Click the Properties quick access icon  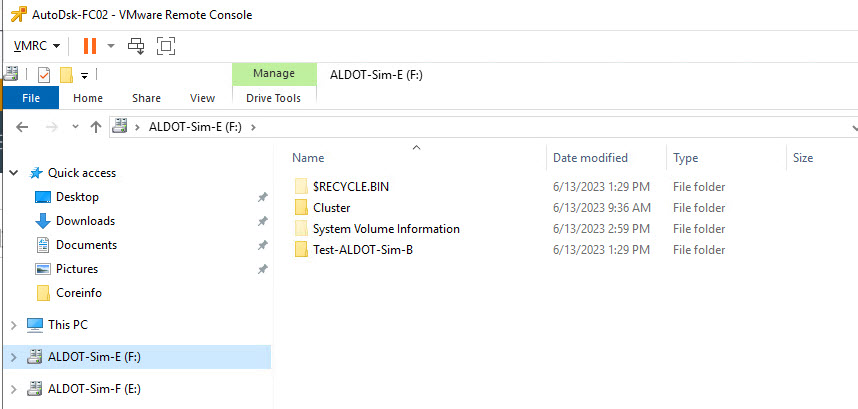[x=44, y=75]
